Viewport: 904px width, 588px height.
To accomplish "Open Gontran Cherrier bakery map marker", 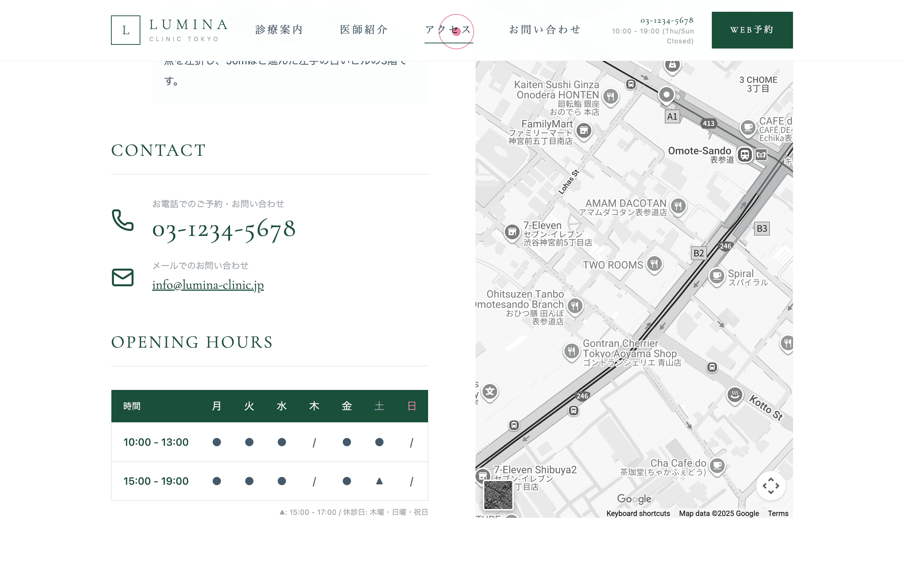I will point(571,351).
